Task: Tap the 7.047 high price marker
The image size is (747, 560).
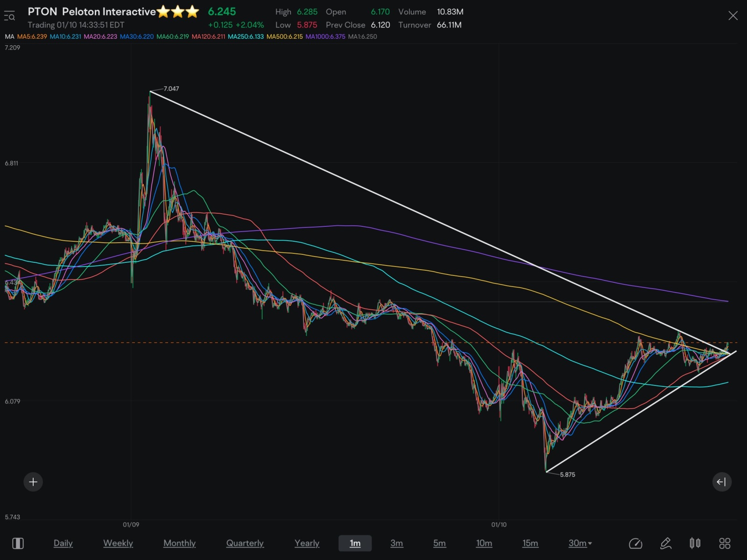Action: point(171,89)
